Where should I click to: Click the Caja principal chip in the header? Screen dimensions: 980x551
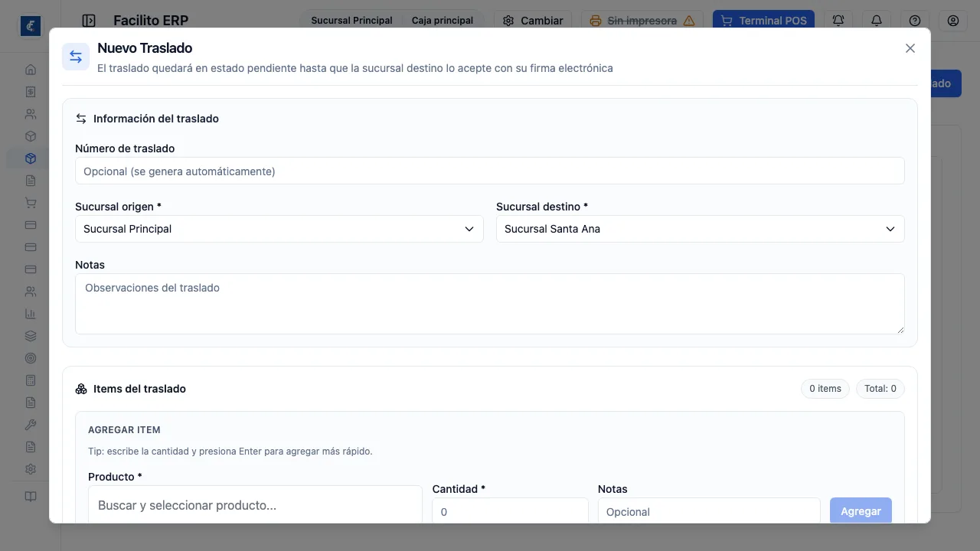click(x=443, y=21)
